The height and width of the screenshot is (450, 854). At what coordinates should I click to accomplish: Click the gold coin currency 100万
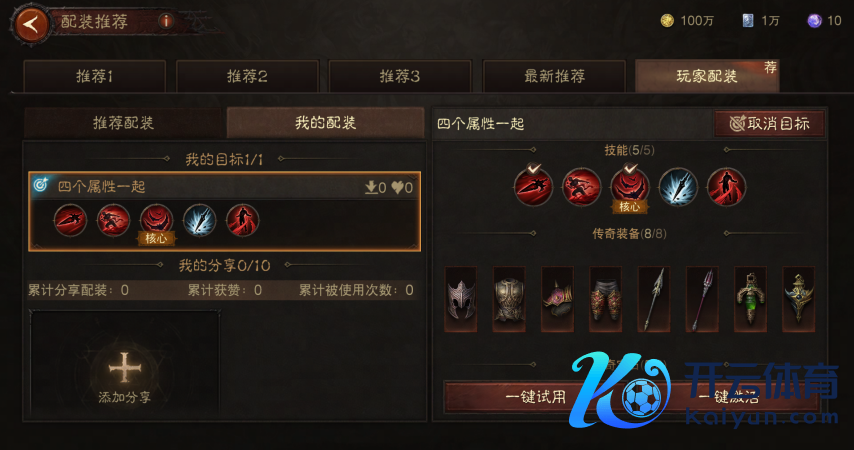click(x=687, y=21)
